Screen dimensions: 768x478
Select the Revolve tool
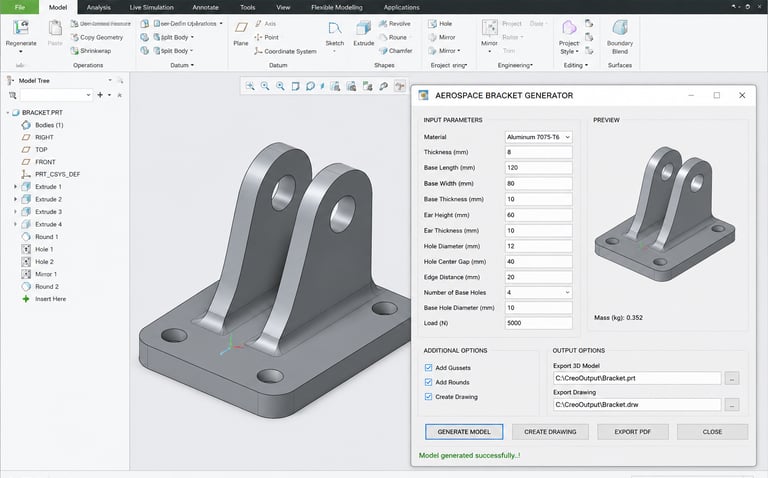coord(395,24)
